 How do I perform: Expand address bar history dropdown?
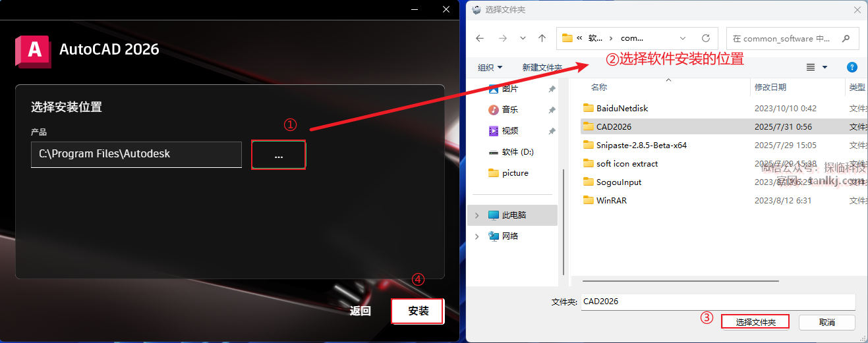click(x=683, y=38)
